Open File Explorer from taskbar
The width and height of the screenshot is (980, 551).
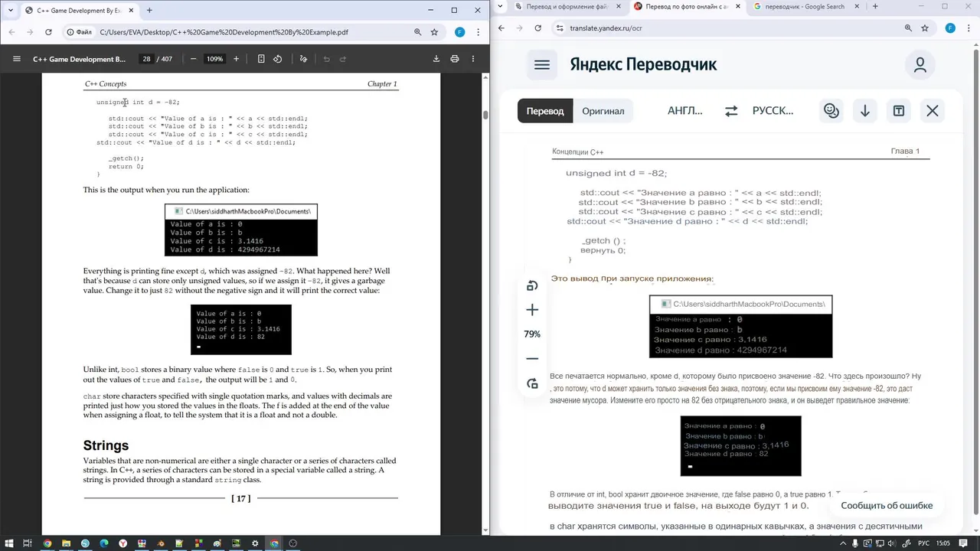[x=65, y=543]
